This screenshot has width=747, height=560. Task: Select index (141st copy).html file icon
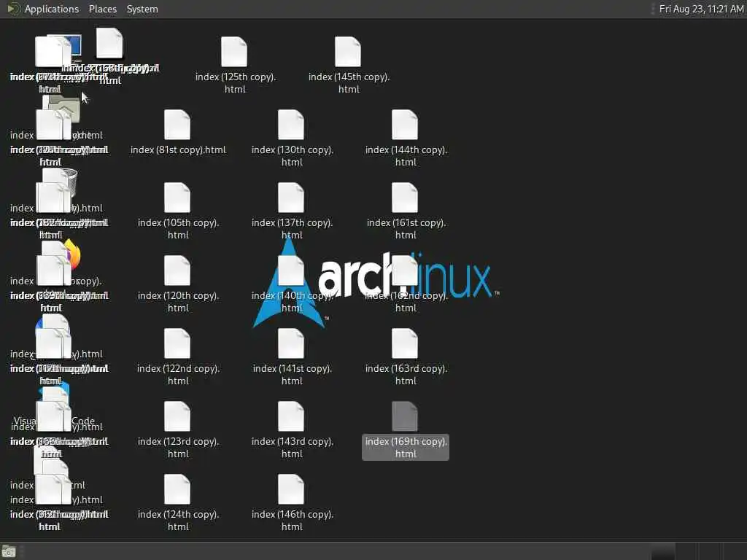[291, 343]
